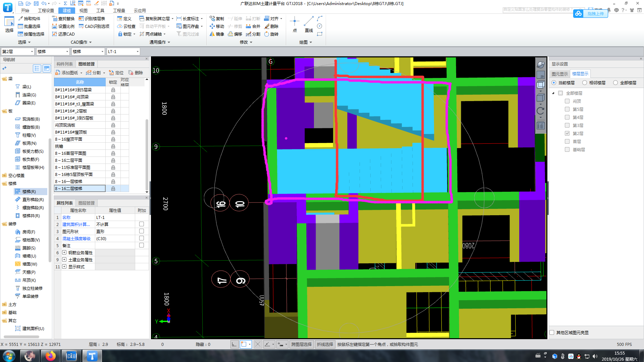Select the 全部楼层 radio option
The width and height of the screenshot is (644, 362).
tap(615, 83)
